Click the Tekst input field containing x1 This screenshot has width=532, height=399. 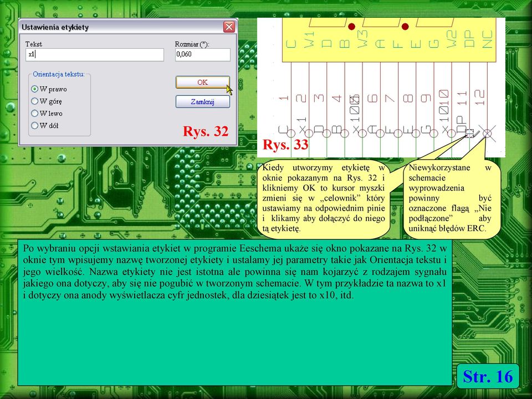coord(95,55)
